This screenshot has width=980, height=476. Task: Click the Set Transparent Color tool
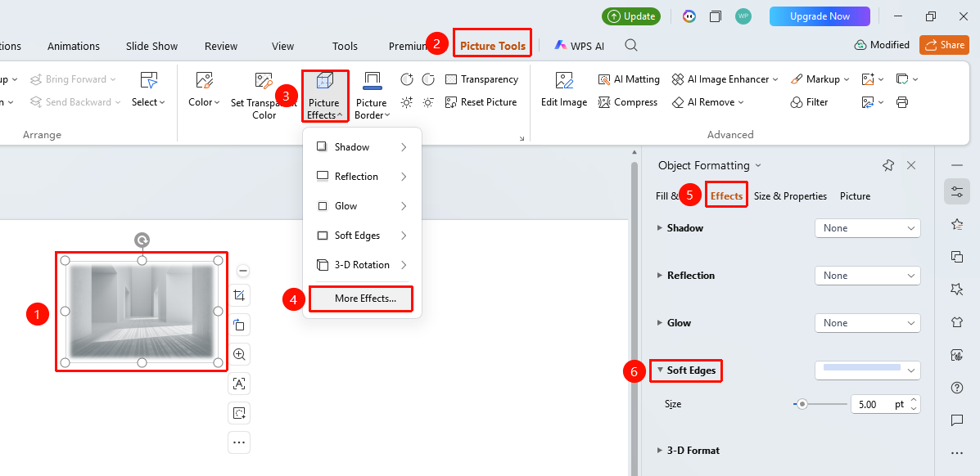click(x=264, y=95)
